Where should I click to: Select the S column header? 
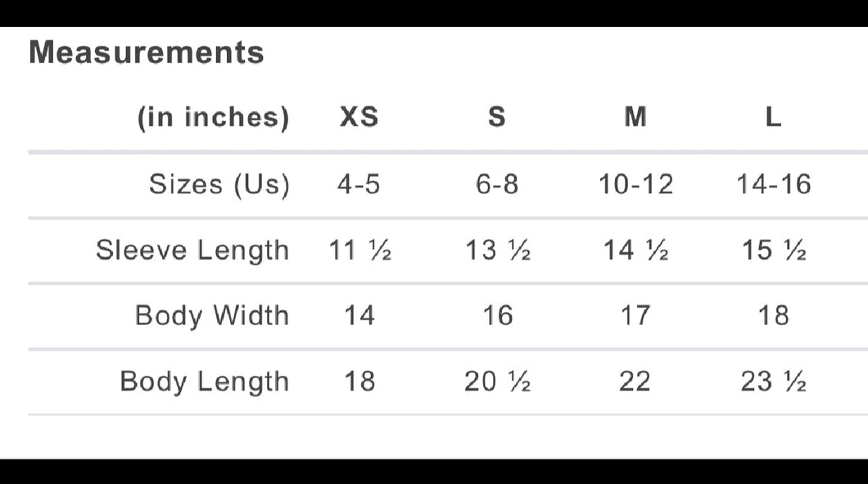tap(497, 118)
